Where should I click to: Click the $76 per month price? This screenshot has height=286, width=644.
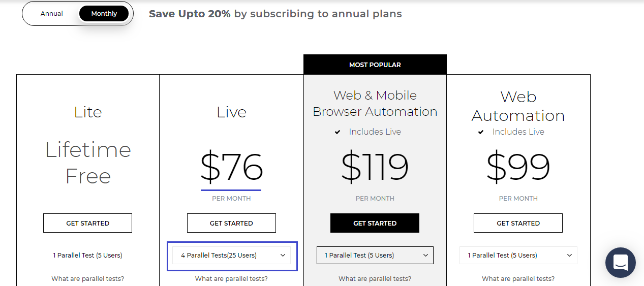[231, 168]
